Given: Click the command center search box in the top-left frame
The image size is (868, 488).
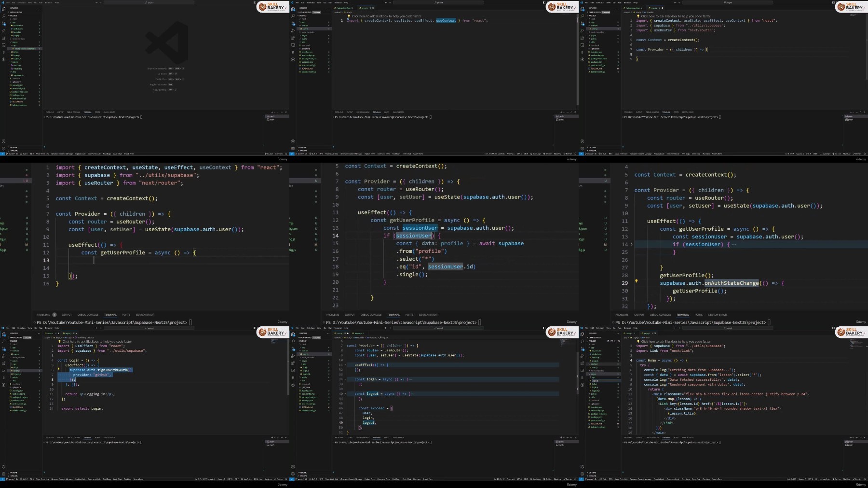Looking at the screenshot, I should (149, 2).
